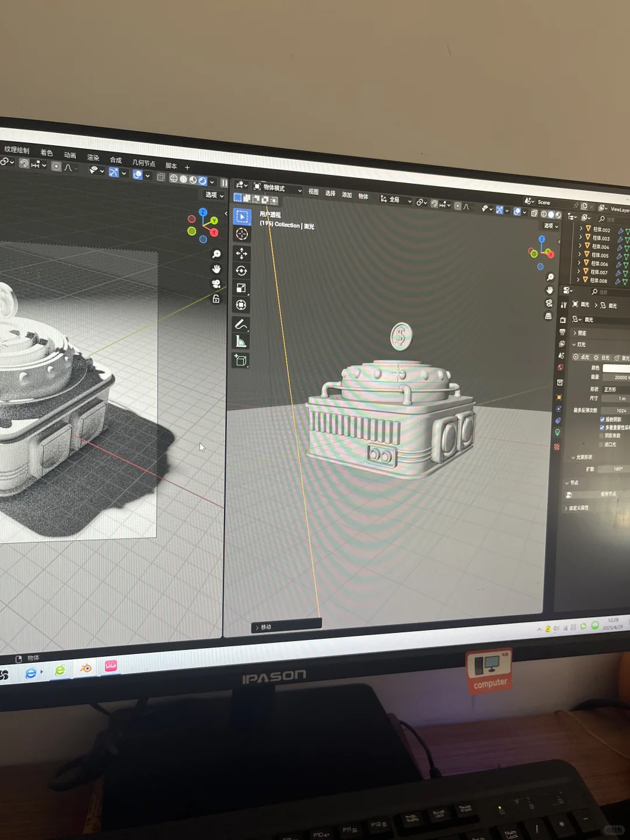Toggle X-ray in left viewport header
The height and width of the screenshot is (840, 630).
click(x=161, y=177)
